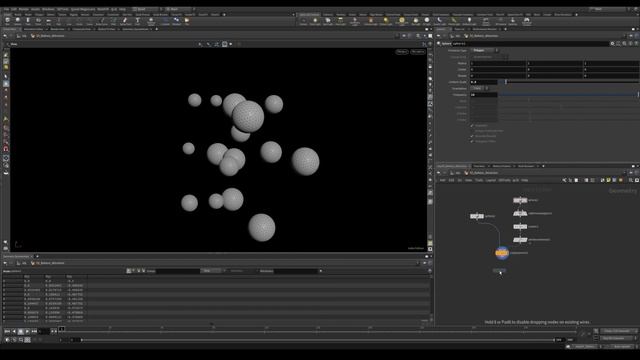Click the sphere1 node on the left of network

477,216
